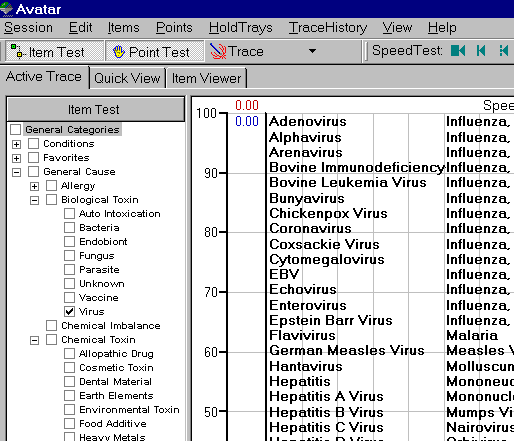The height and width of the screenshot is (441, 514).
Task: Open the Help menu
Action: click(x=442, y=28)
